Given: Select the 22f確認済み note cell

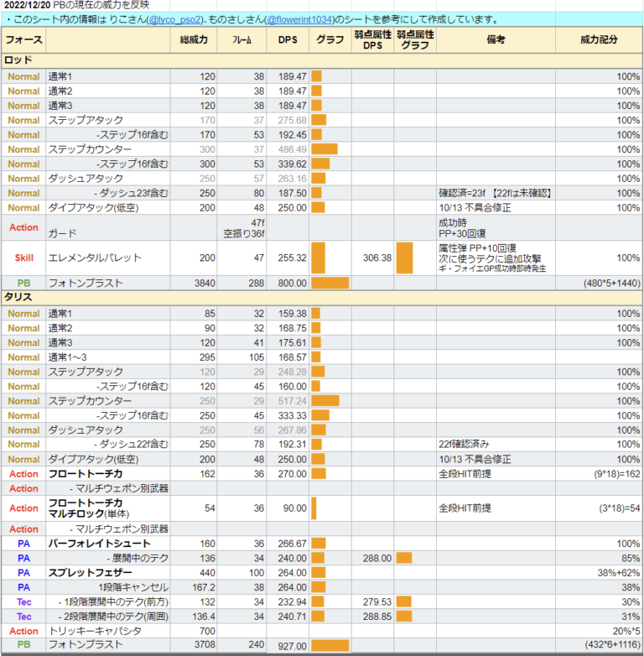Looking at the screenshot, I should tap(496, 445).
